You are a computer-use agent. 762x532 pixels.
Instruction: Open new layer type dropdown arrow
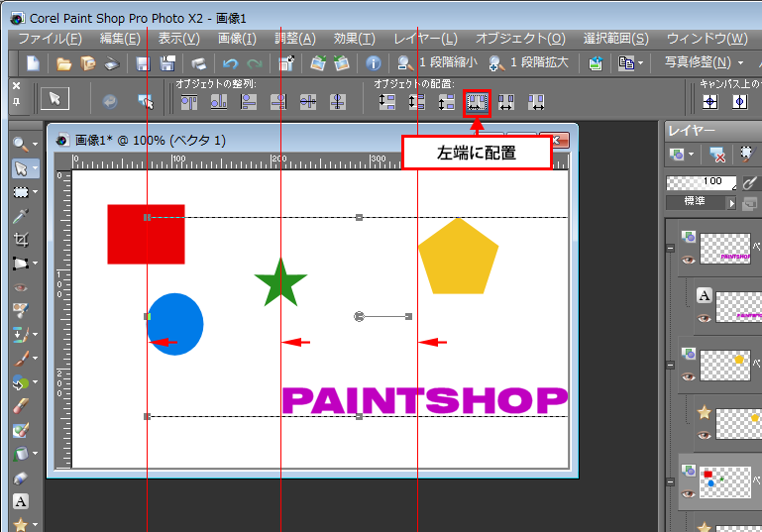pyautogui.click(x=691, y=156)
